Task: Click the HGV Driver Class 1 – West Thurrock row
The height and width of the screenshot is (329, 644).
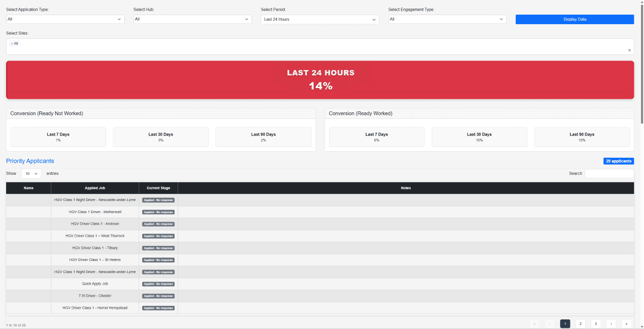Action: pos(320,236)
